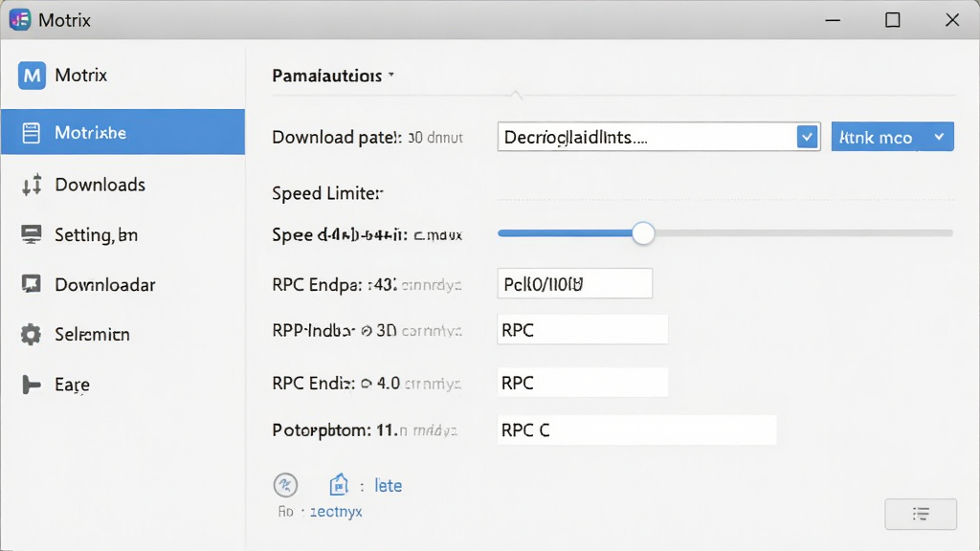Open the Downloadar sidebar item
Screen dimensions: 980x551
pos(122,285)
